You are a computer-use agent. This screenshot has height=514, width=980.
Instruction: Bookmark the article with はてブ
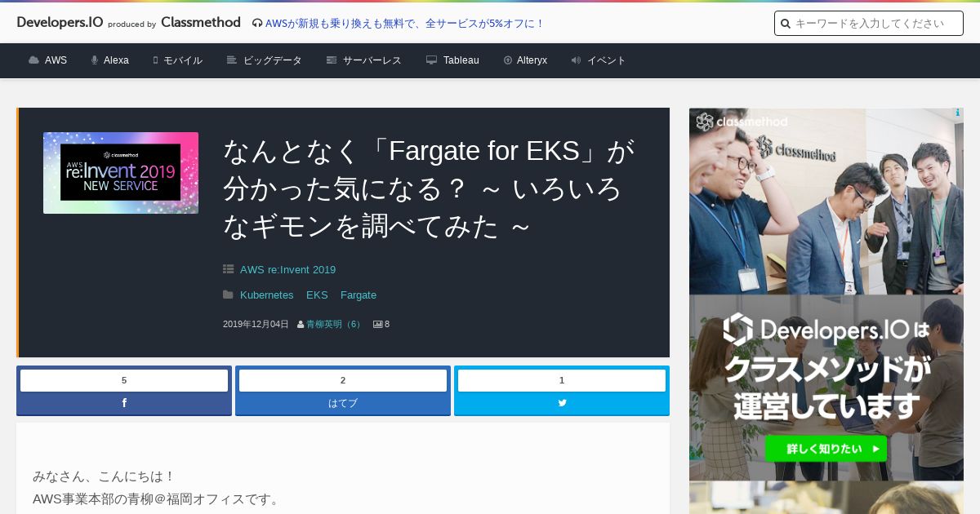tap(343, 403)
